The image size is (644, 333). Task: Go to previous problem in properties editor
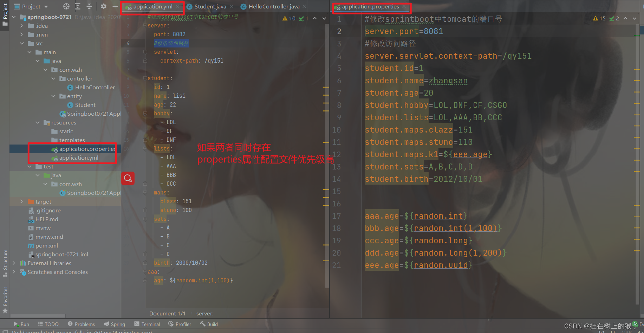625,18
